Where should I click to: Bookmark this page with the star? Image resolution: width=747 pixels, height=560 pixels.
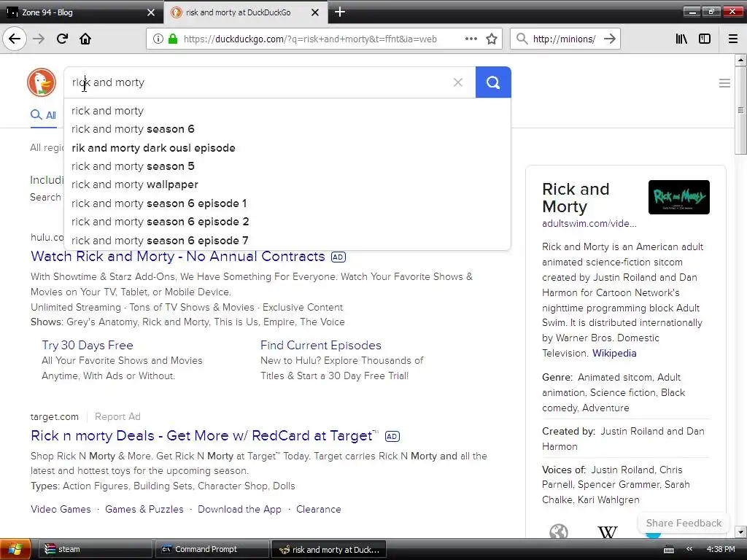[x=492, y=39]
